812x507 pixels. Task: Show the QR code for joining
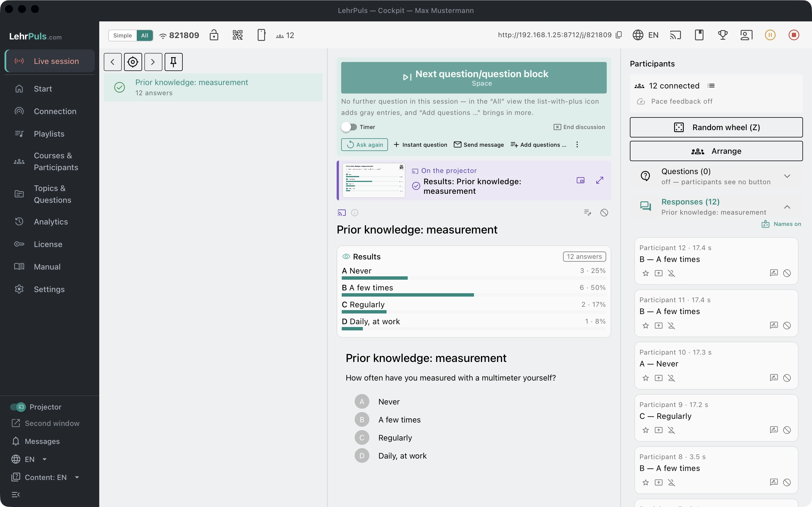238,35
